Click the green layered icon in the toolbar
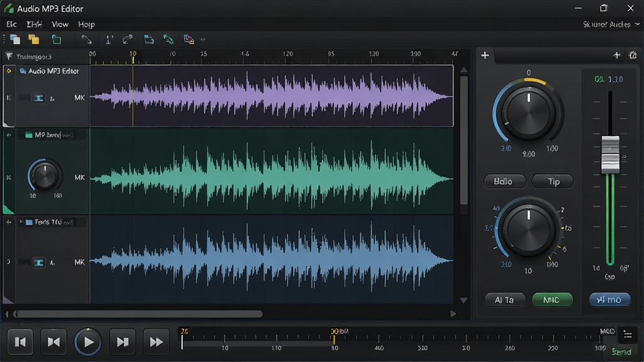644x362 pixels. pos(169,40)
